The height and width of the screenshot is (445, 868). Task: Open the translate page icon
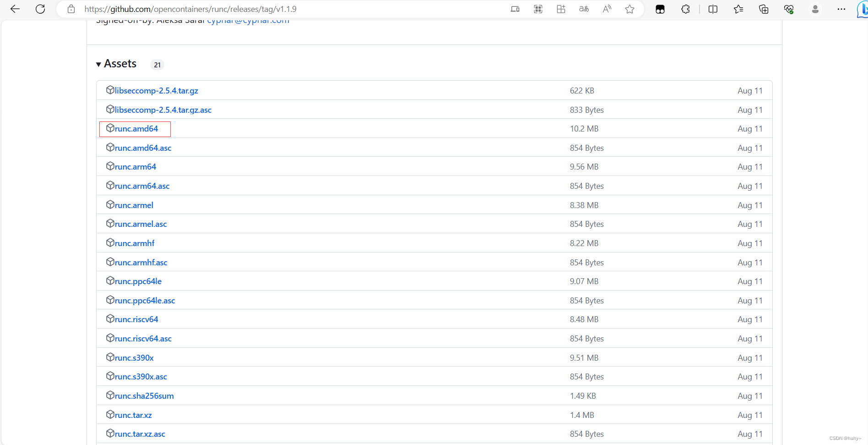pos(584,9)
